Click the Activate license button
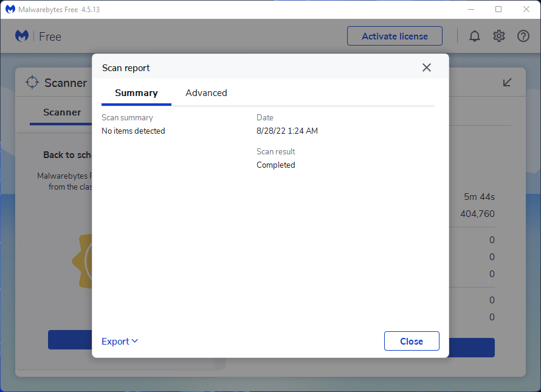 [395, 36]
